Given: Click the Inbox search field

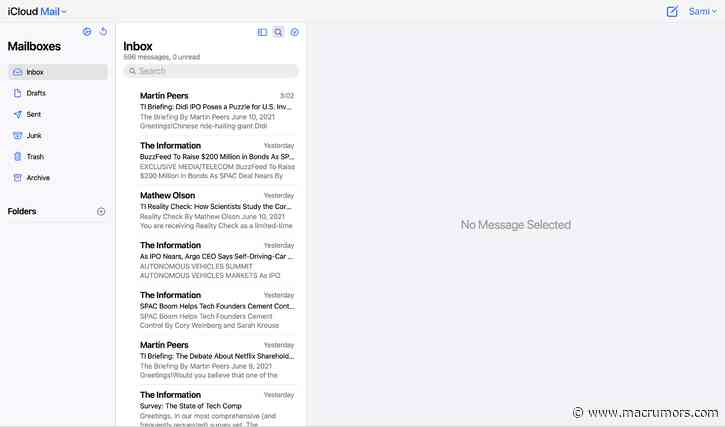Looking at the screenshot, I should click(211, 71).
